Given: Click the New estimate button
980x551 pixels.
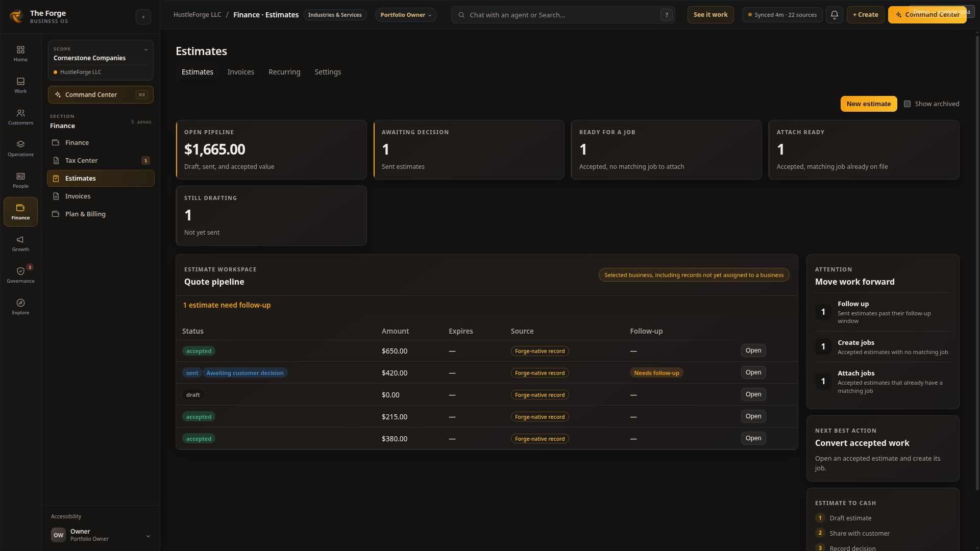Looking at the screenshot, I should pyautogui.click(x=869, y=104).
